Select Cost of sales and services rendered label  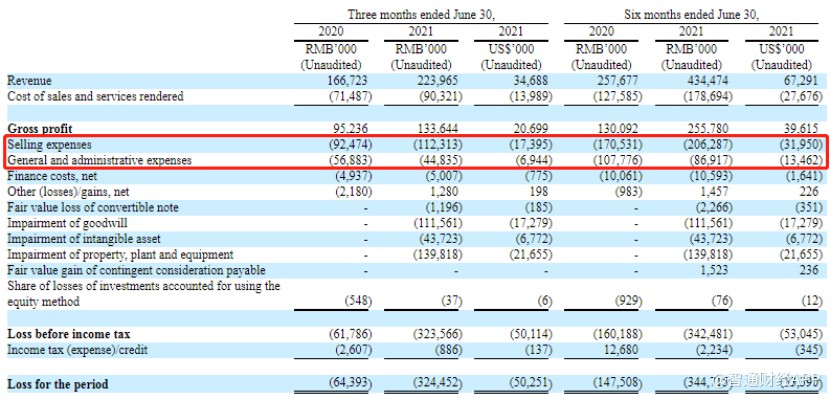coord(95,96)
